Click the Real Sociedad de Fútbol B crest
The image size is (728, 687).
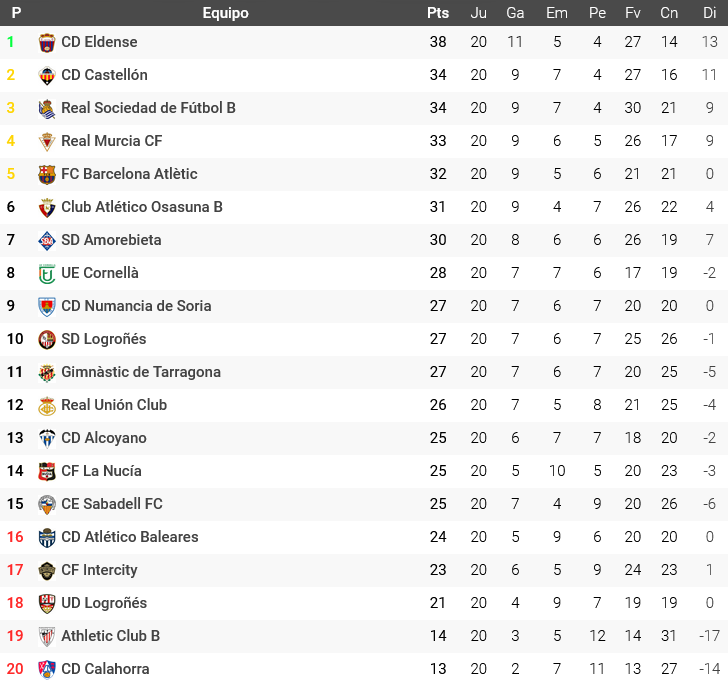47,108
